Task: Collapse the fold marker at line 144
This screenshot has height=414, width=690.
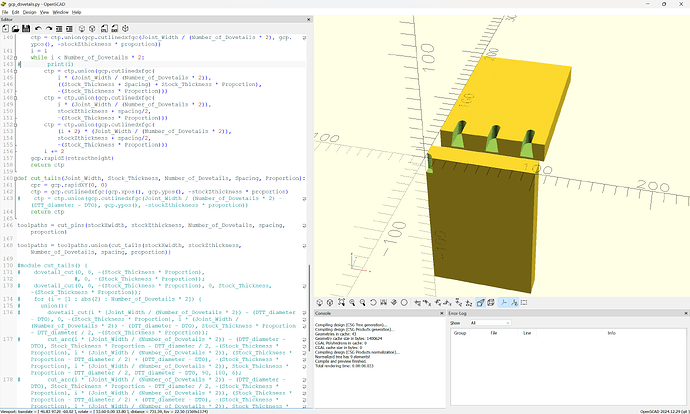Action: pos(16,71)
